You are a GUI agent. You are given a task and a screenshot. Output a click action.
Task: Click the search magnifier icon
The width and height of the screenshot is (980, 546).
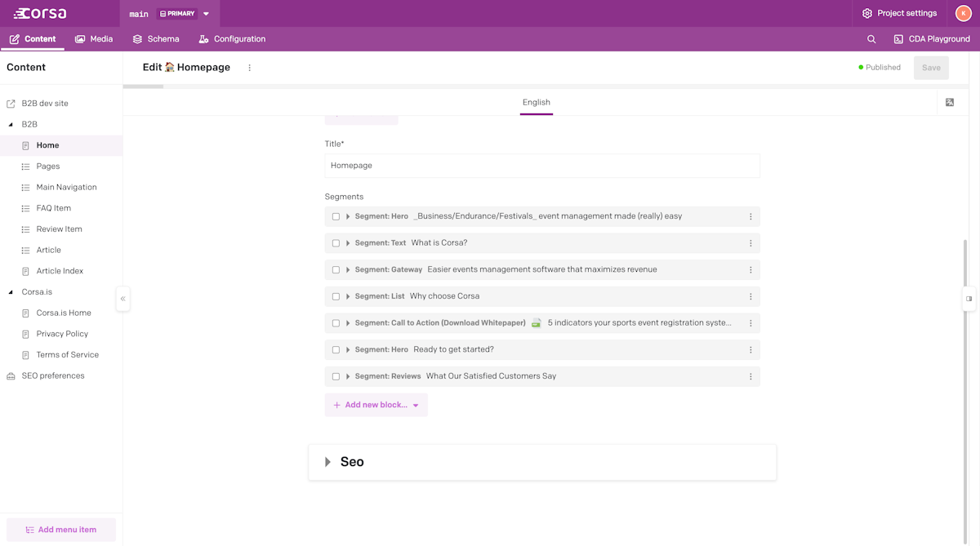coord(871,39)
